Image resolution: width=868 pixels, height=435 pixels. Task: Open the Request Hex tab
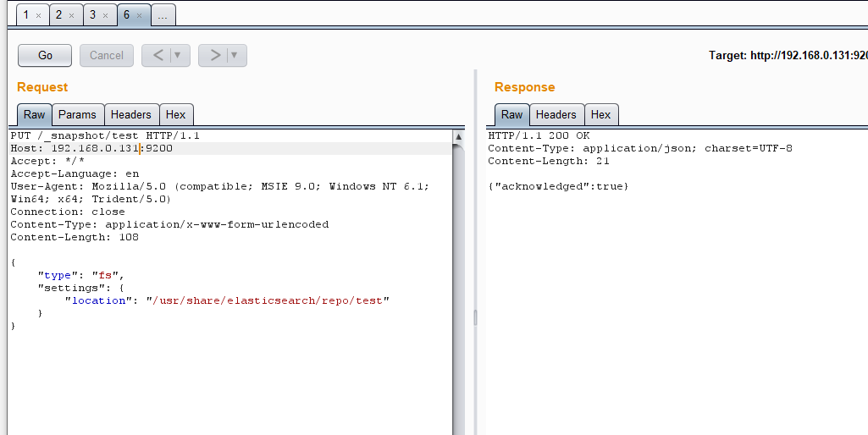point(175,114)
